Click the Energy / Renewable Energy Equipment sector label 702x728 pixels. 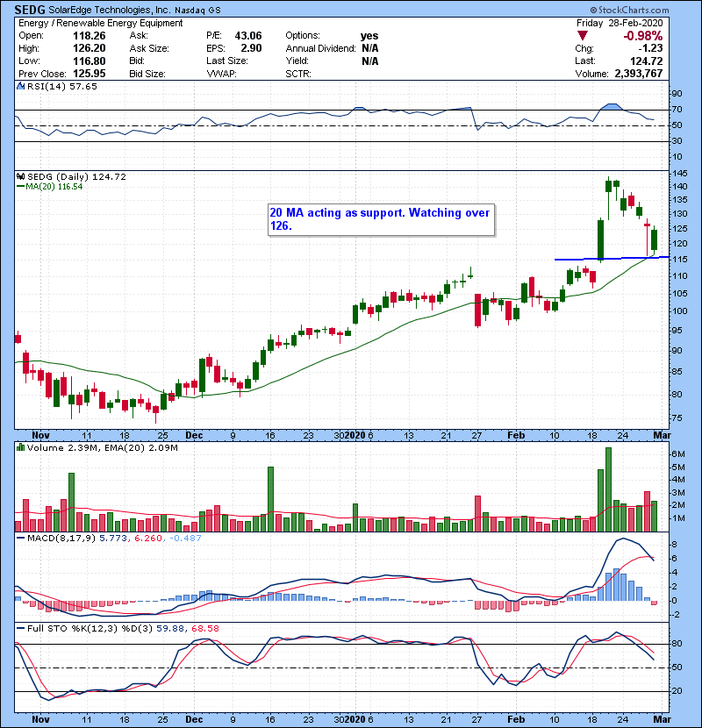101,23
